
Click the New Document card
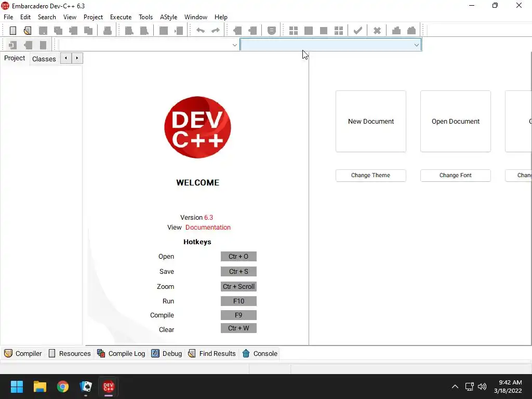pyautogui.click(x=371, y=121)
